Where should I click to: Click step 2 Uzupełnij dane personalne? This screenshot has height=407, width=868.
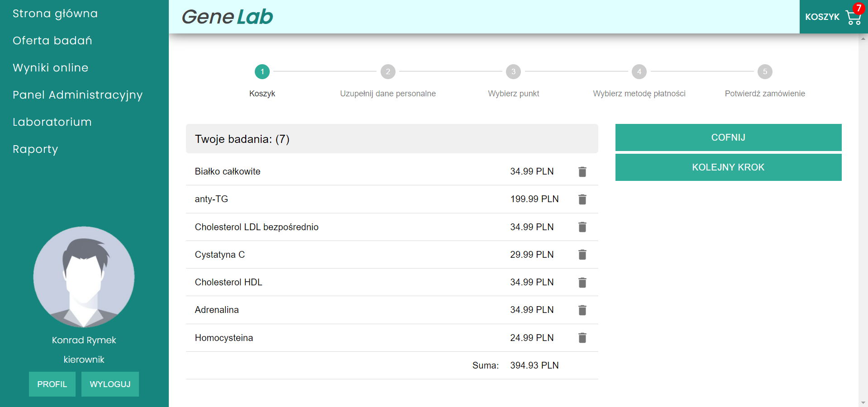(388, 72)
